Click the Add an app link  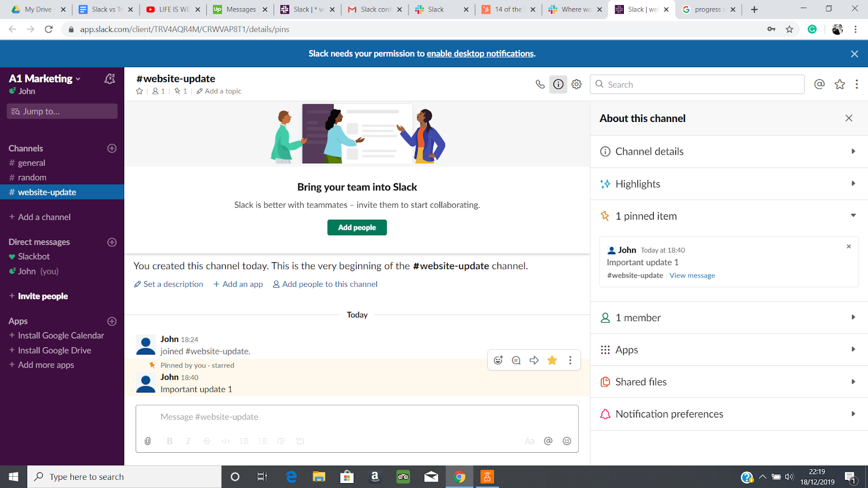pyautogui.click(x=238, y=284)
